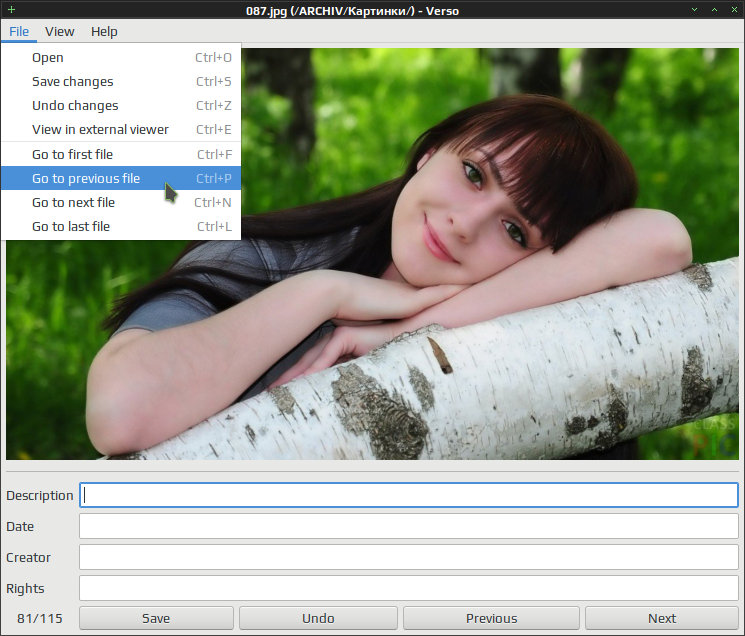Click the Date label
Viewport: 745px width, 636px height.
pyautogui.click(x=20, y=526)
